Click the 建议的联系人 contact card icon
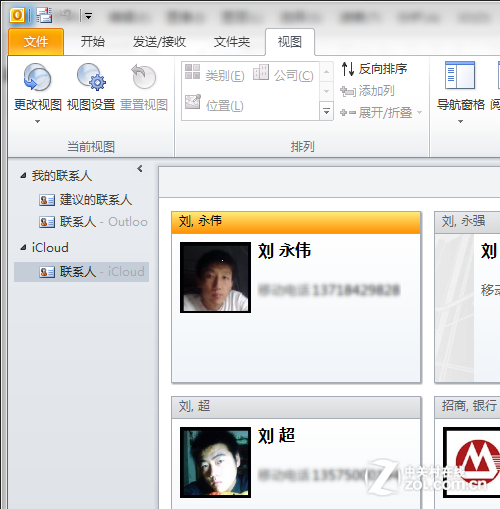The width and height of the screenshot is (500, 509). point(47,200)
